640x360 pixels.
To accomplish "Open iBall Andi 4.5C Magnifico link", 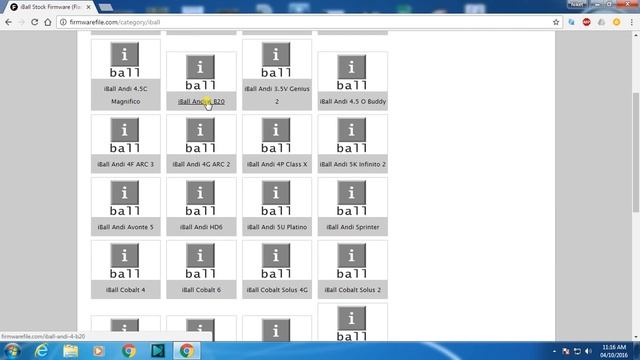I will pos(126,95).
